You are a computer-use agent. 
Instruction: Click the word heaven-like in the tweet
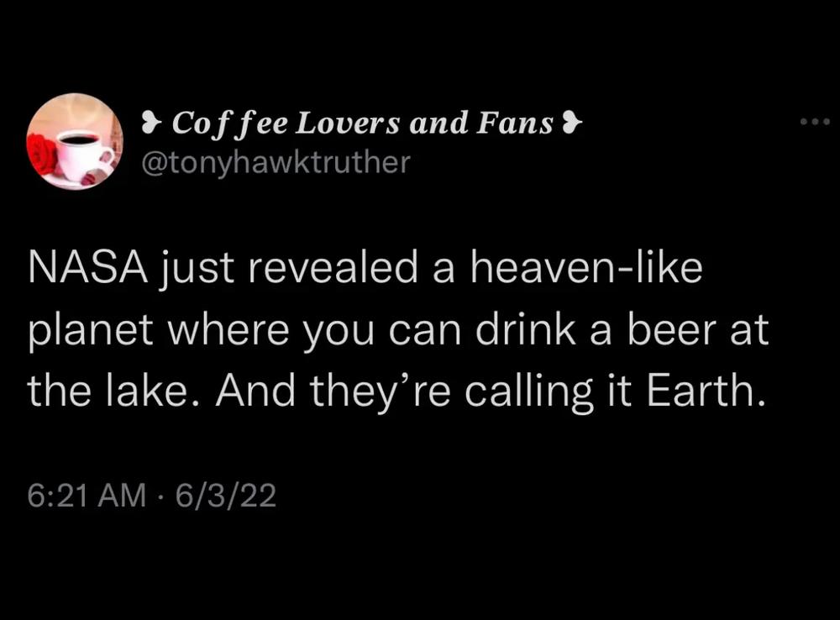pyautogui.click(x=586, y=267)
